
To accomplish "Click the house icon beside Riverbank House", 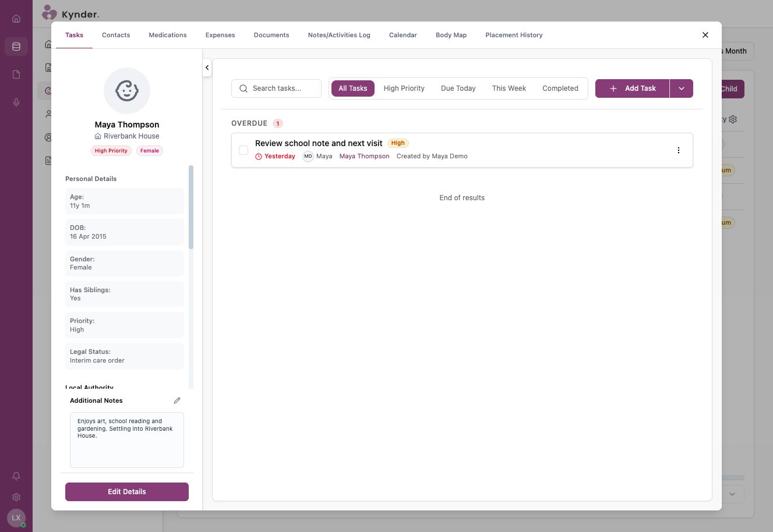I will (98, 136).
